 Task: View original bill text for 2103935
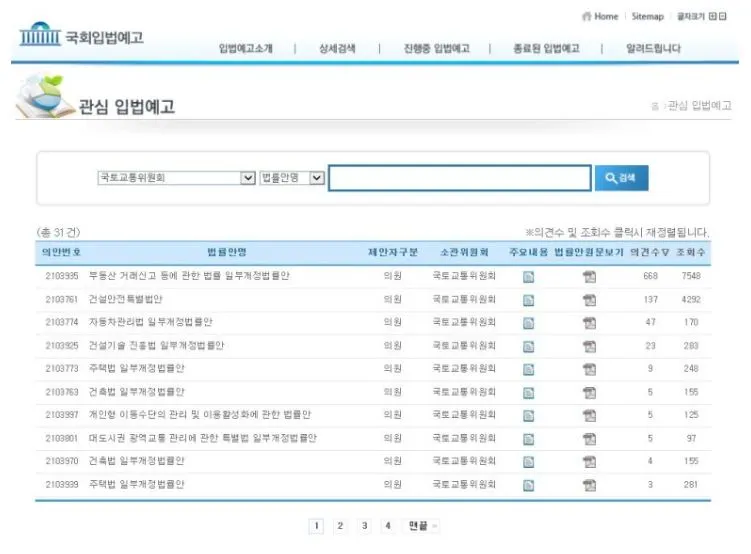coord(590,276)
